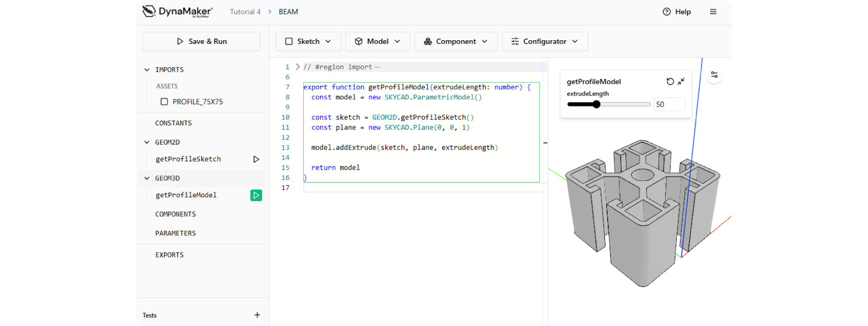This screenshot has width=868, height=326.
Task: Click the green getProfileModel run icon
Action: point(256,195)
